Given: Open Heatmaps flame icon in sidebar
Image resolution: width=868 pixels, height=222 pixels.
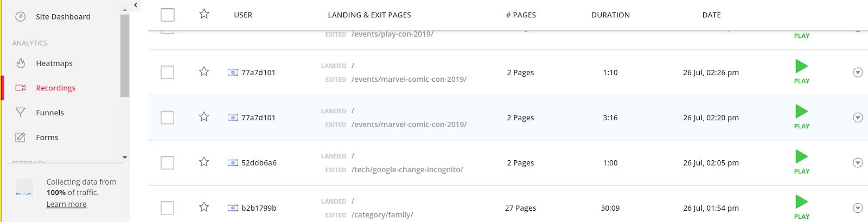Looking at the screenshot, I should pos(21,63).
